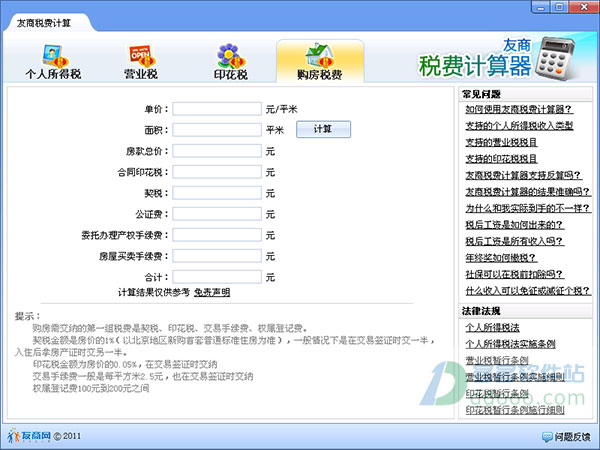
Task: Open 个人所得税法 link
Action: 492,328
